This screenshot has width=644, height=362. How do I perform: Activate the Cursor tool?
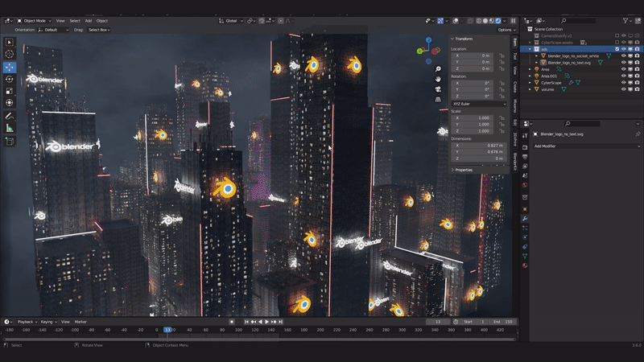point(10,54)
